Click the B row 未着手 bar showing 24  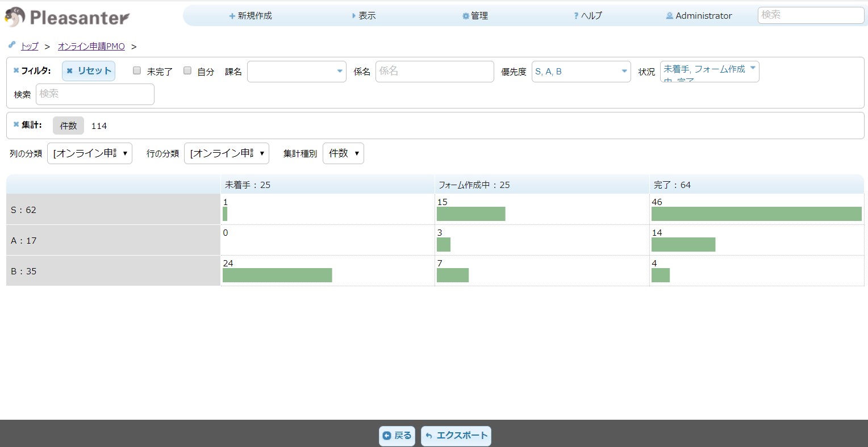pos(277,275)
